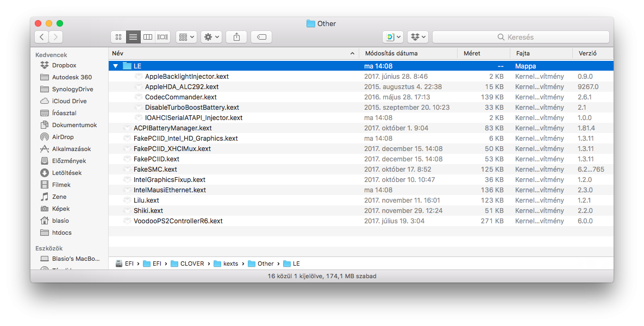Screen dimensions: 644x326
Task: Click the EFI volume in path bar
Action: [124, 264]
